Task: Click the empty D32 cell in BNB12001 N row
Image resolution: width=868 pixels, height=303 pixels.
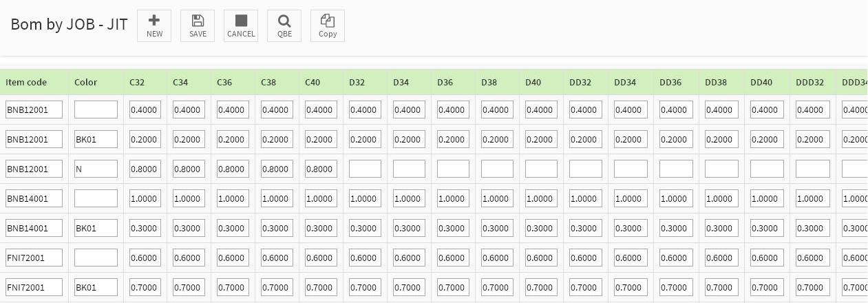Action: click(365, 169)
